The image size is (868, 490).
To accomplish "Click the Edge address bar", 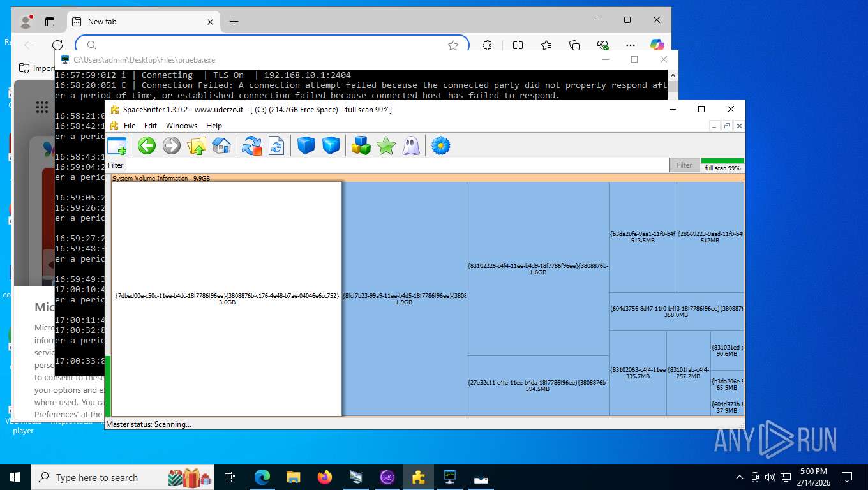I will click(x=271, y=45).
